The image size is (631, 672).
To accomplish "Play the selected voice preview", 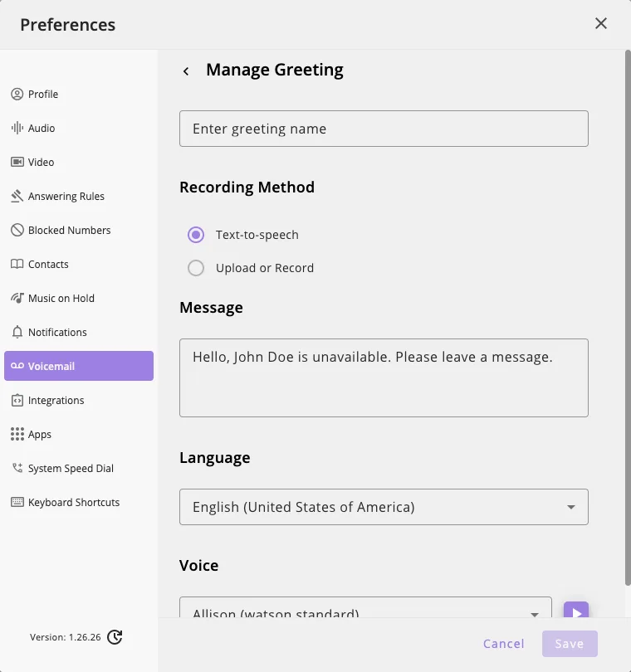I will pyautogui.click(x=575, y=610).
